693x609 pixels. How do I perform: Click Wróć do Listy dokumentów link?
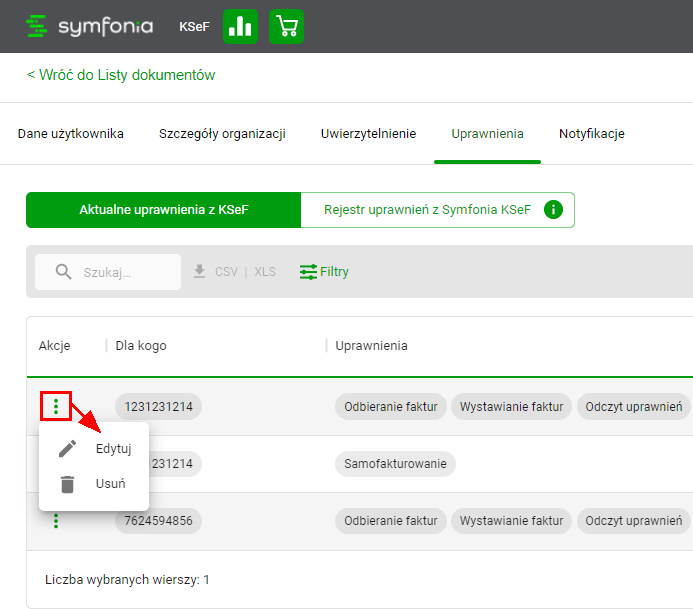pyautogui.click(x=121, y=75)
